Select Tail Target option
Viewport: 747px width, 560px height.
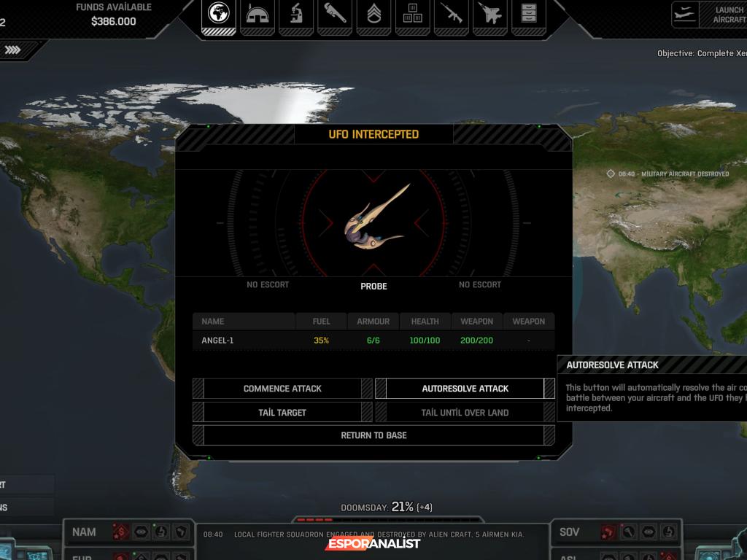[x=282, y=412]
